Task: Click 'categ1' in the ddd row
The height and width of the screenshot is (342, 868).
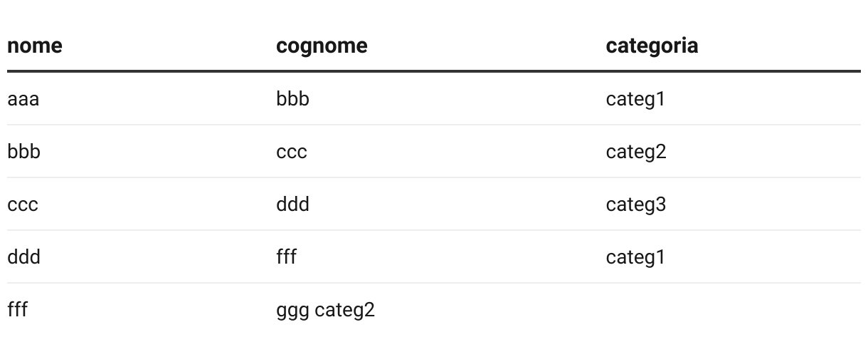Action: 635,257
